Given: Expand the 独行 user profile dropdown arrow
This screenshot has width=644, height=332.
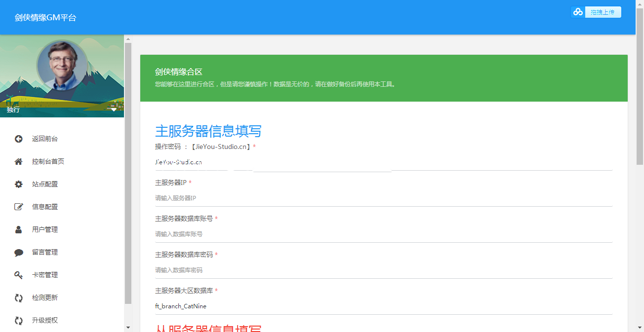Looking at the screenshot, I should [114, 110].
